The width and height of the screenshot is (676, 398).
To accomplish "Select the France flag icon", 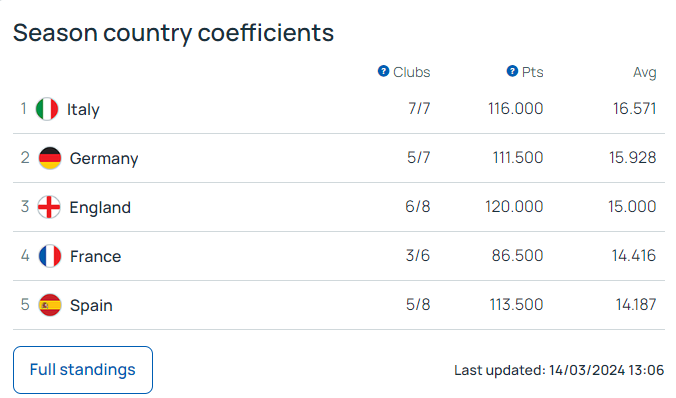I will point(50,256).
